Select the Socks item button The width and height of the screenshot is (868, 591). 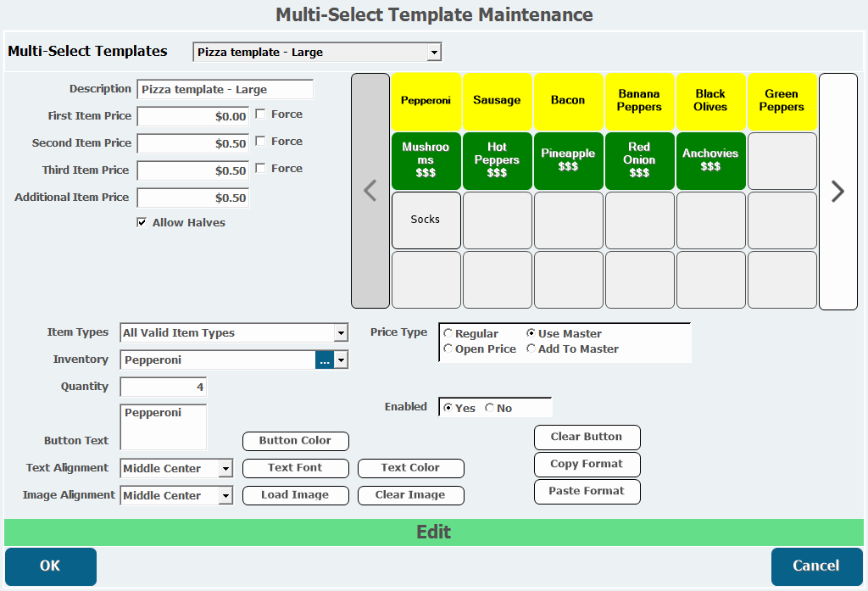(x=426, y=220)
